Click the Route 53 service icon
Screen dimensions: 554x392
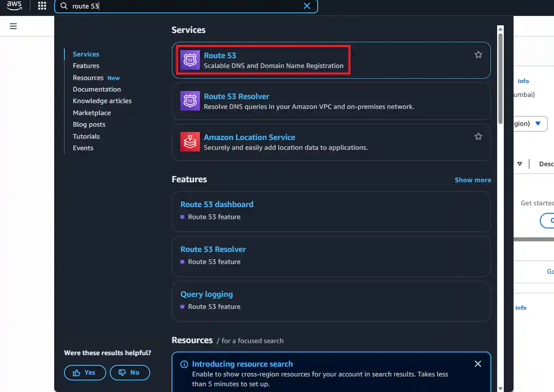tap(190, 60)
